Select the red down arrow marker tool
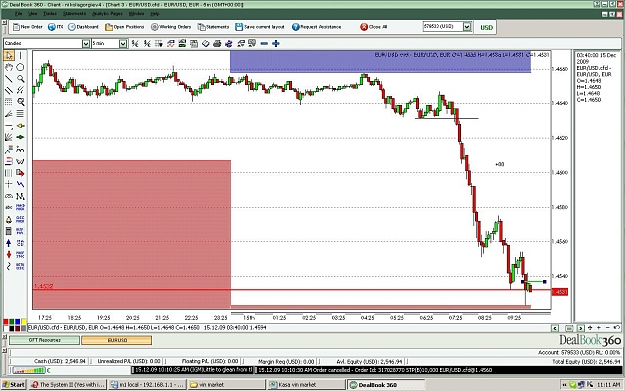This screenshot has height=391, width=625. coord(8,254)
